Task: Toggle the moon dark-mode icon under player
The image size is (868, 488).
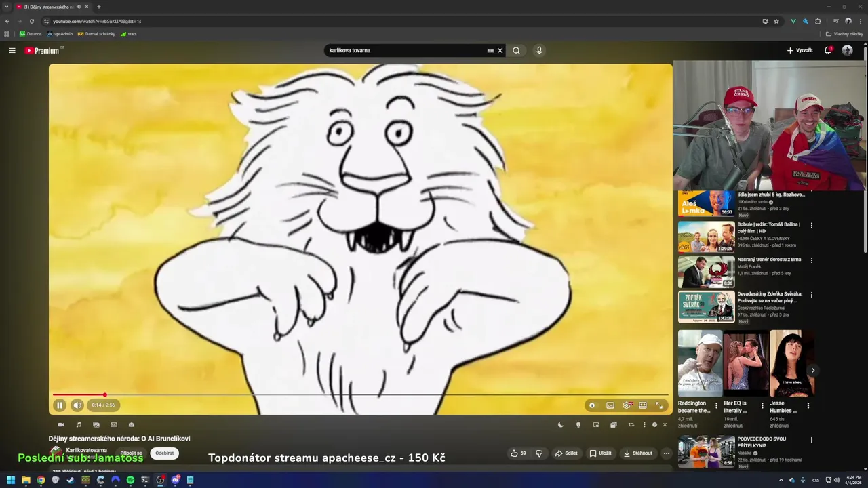Action: (561, 425)
